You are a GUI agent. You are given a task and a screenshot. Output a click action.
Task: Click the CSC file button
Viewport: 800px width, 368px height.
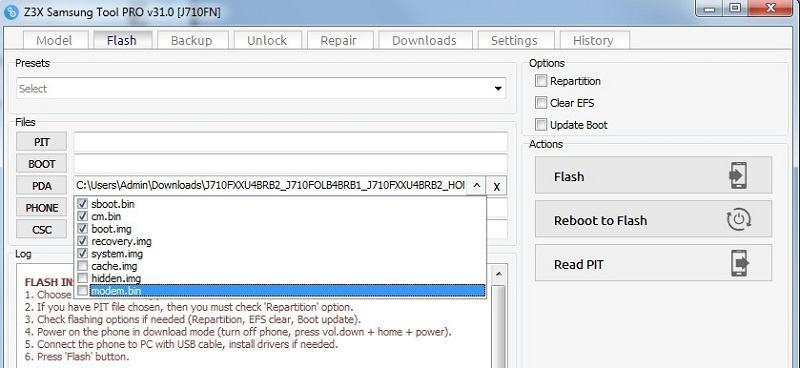pyautogui.click(x=42, y=230)
